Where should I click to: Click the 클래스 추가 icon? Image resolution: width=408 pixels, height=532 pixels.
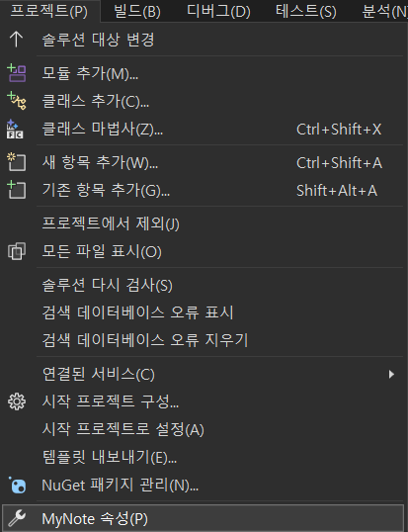point(16,101)
